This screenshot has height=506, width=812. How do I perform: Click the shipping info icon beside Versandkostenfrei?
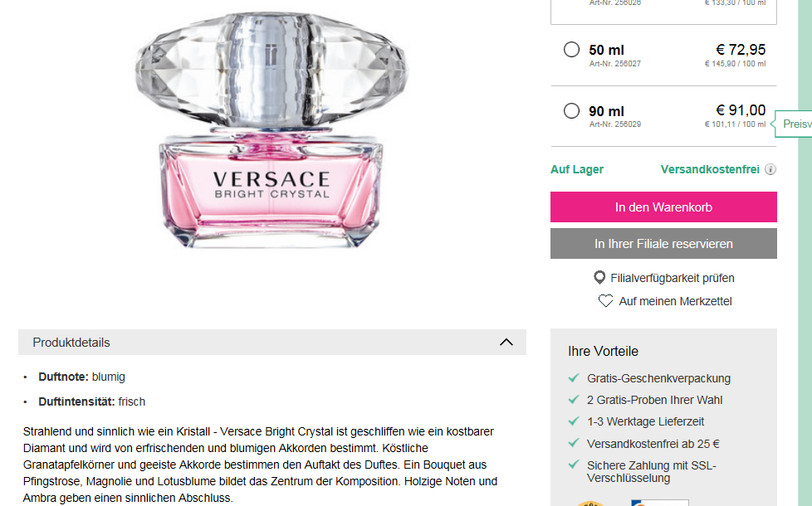click(770, 169)
